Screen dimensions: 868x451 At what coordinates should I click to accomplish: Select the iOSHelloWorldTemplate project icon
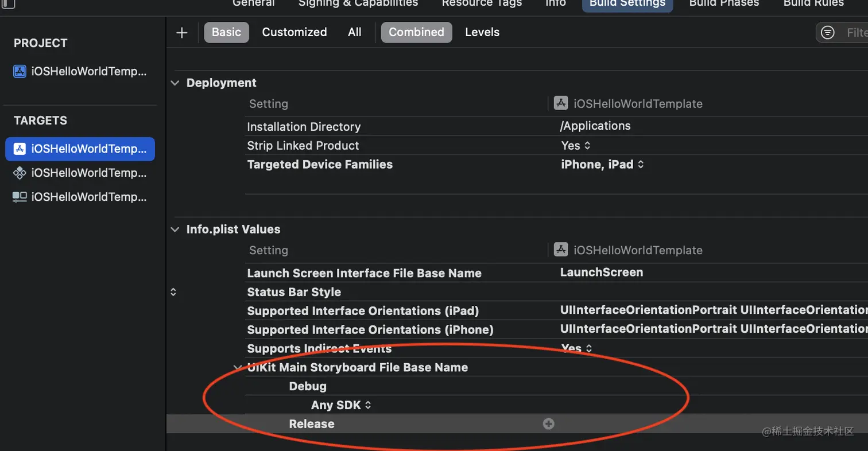point(20,71)
